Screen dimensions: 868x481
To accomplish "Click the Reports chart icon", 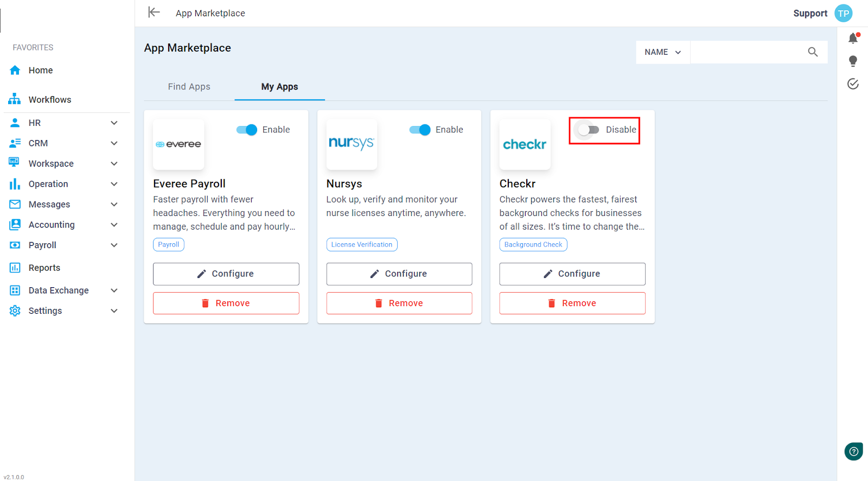I will click(15, 268).
